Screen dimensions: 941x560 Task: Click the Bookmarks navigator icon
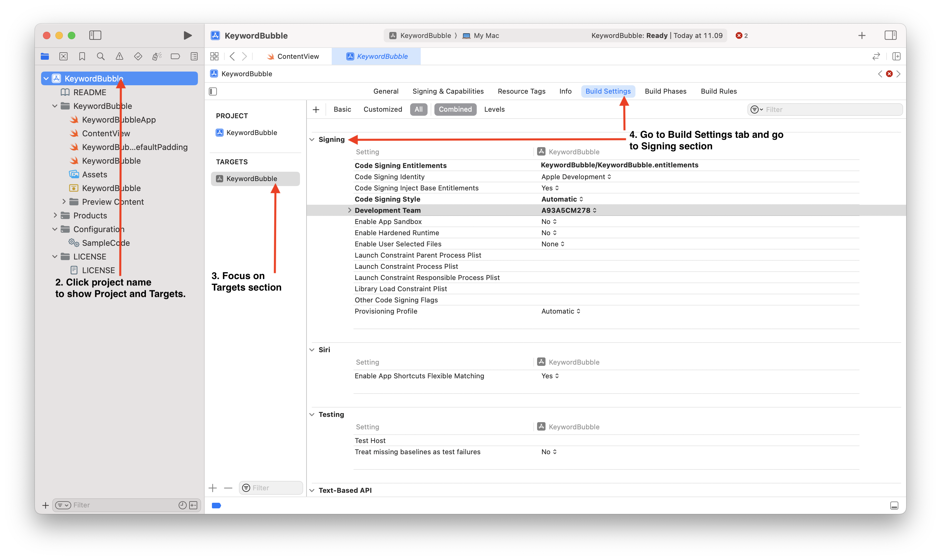coord(82,56)
